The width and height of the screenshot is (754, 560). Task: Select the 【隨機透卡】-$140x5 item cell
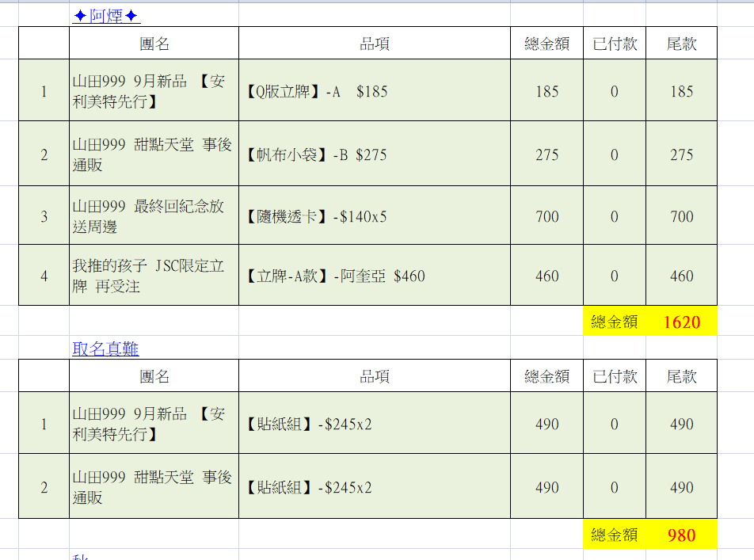click(x=374, y=215)
